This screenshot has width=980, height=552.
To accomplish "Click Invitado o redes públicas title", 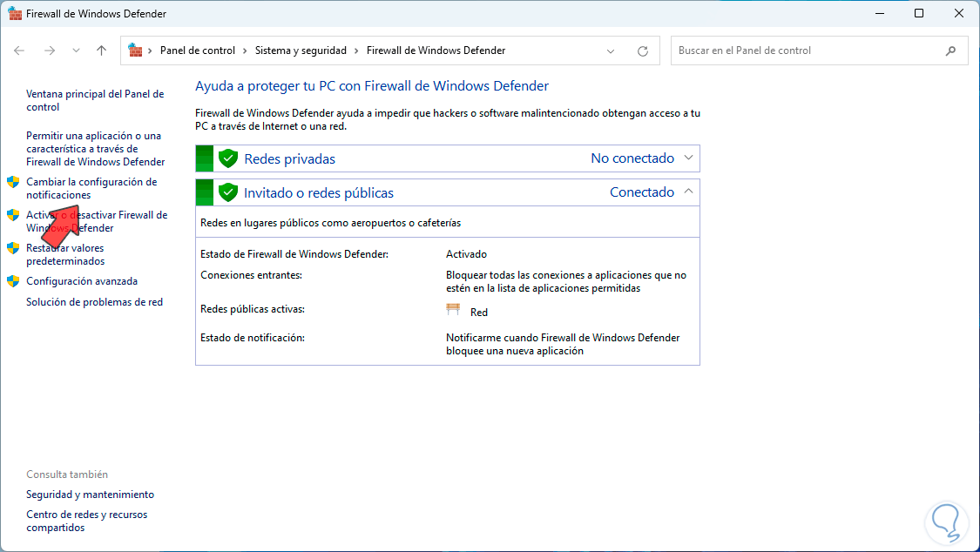I will click(319, 193).
